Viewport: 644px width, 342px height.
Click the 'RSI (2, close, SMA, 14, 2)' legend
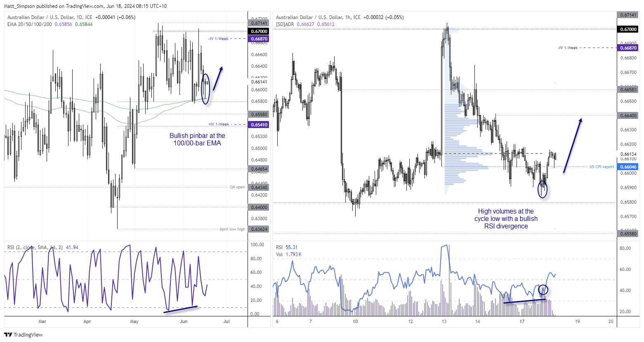pyautogui.click(x=35, y=247)
